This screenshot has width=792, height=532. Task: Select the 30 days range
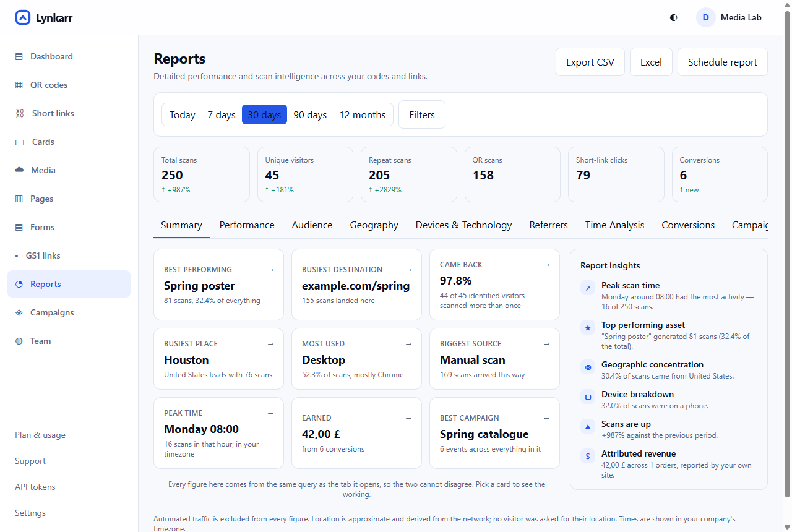[x=264, y=114]
